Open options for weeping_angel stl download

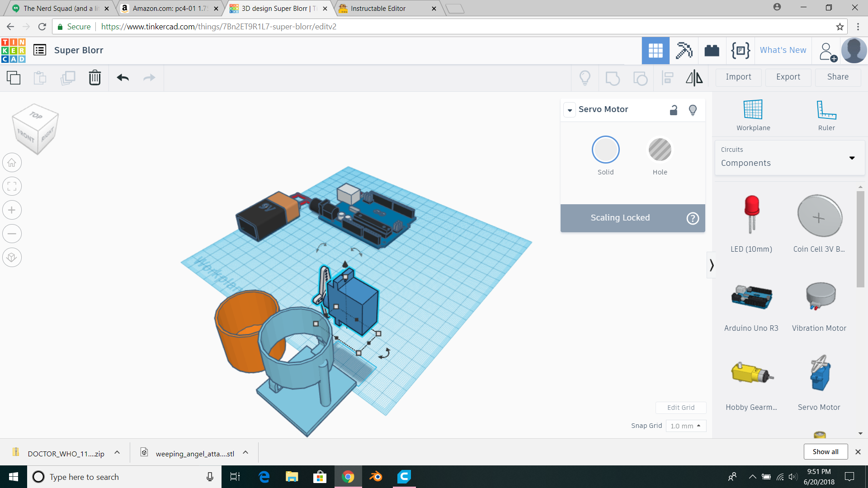[x=245, y=452]
